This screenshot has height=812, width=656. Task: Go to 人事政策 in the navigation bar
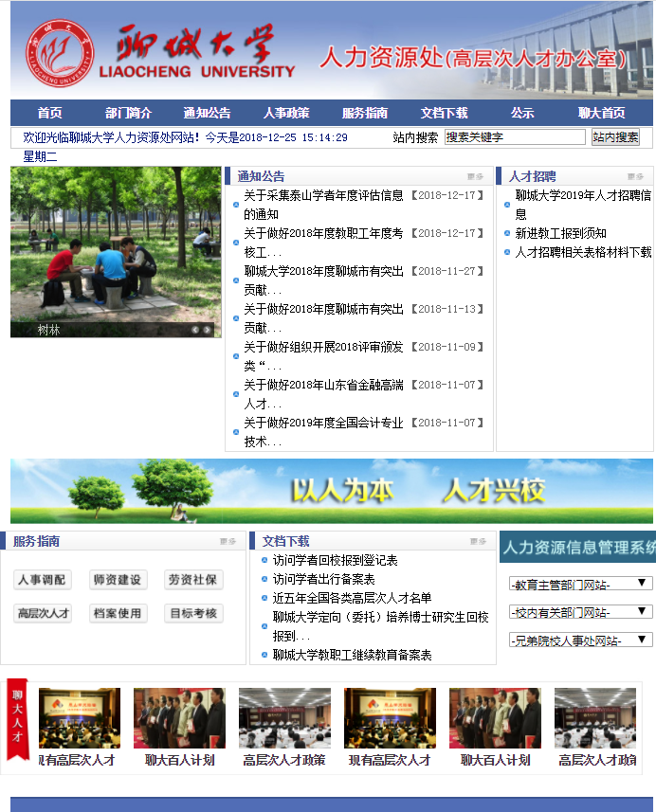click(286, 113)
